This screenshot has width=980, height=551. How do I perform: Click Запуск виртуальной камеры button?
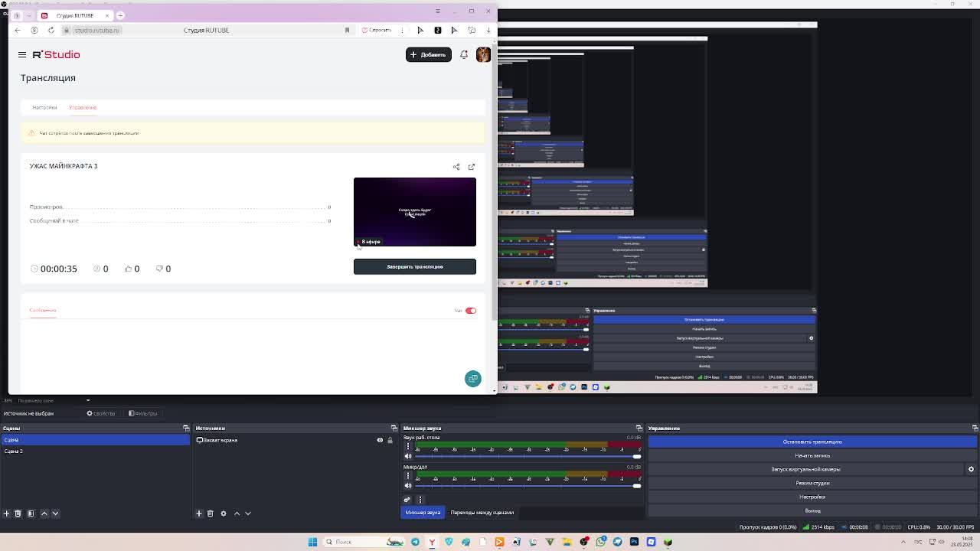tap(806, 469)
